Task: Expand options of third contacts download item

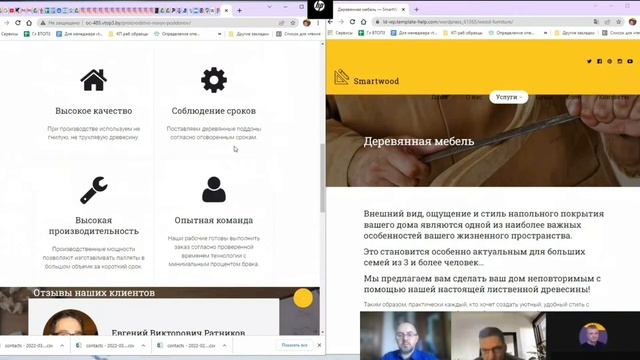Action: tap(224, 346)
